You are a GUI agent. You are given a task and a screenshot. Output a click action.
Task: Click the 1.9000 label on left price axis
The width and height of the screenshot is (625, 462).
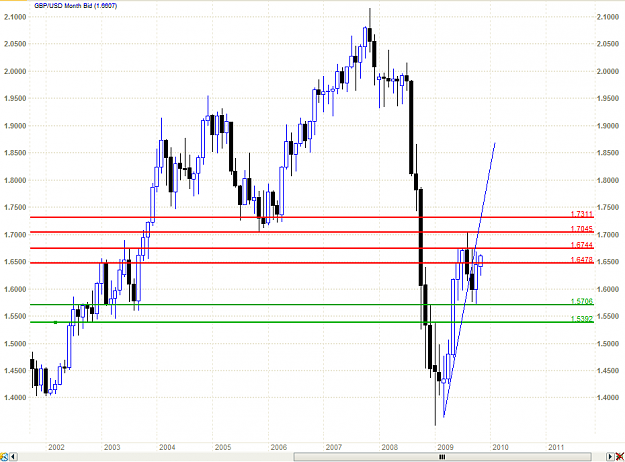pyautogui.click(x=15, y=126)
